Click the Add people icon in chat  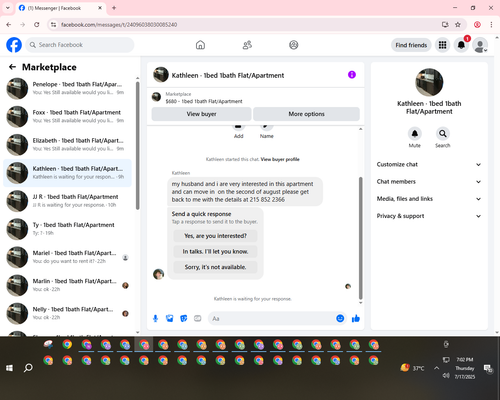click(x=238, y=127)
